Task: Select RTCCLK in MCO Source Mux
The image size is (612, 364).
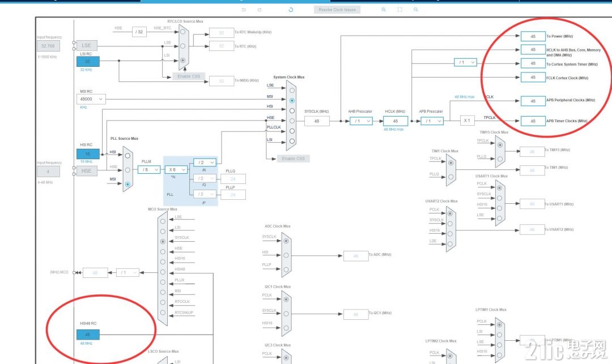Action: pyautogui.click(x=163, y=302)
